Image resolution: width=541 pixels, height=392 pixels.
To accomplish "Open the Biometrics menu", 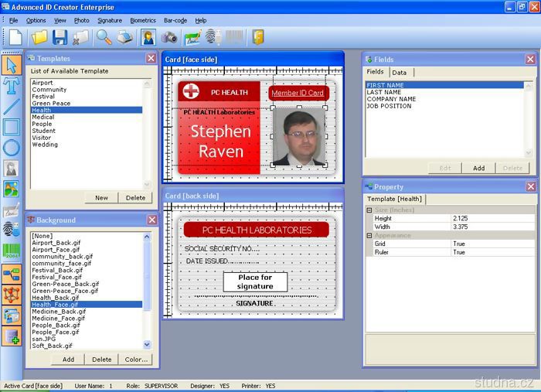I will [142, 20].
